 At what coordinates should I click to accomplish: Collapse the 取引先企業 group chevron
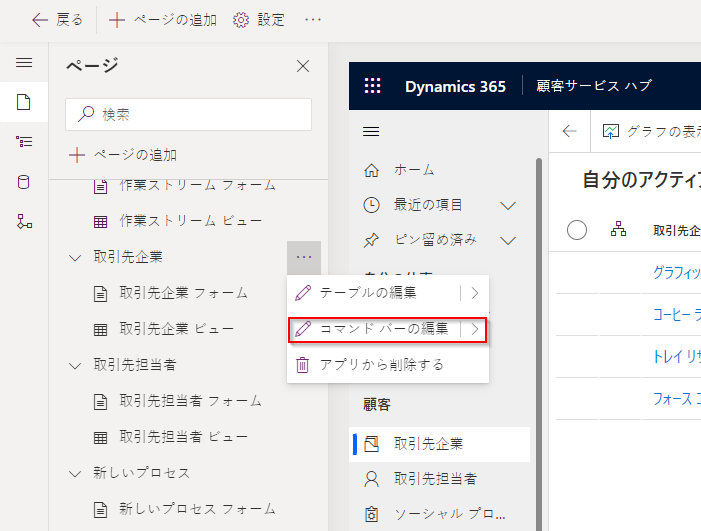(x=75, y=258)
